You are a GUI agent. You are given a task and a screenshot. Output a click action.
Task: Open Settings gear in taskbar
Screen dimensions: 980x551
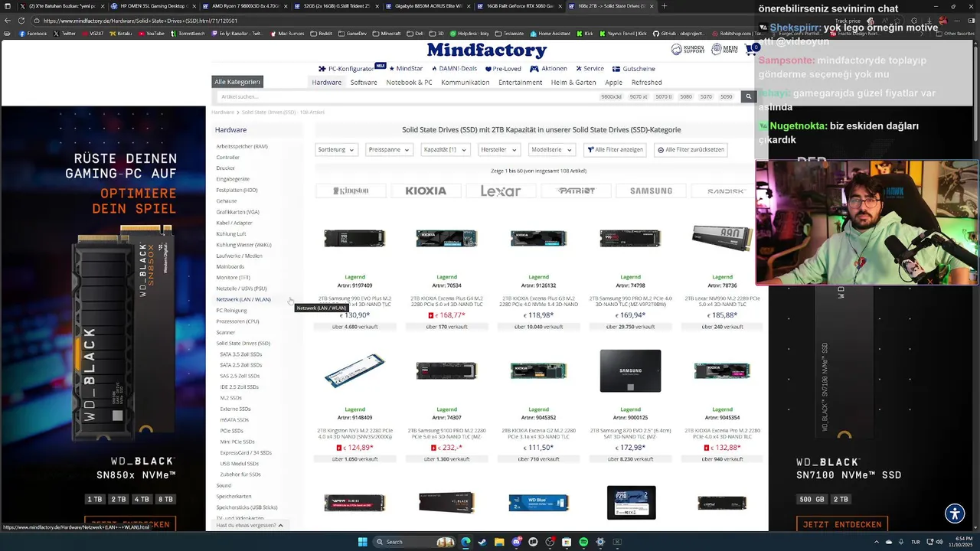pyautogui.click(x=600, y=542)
